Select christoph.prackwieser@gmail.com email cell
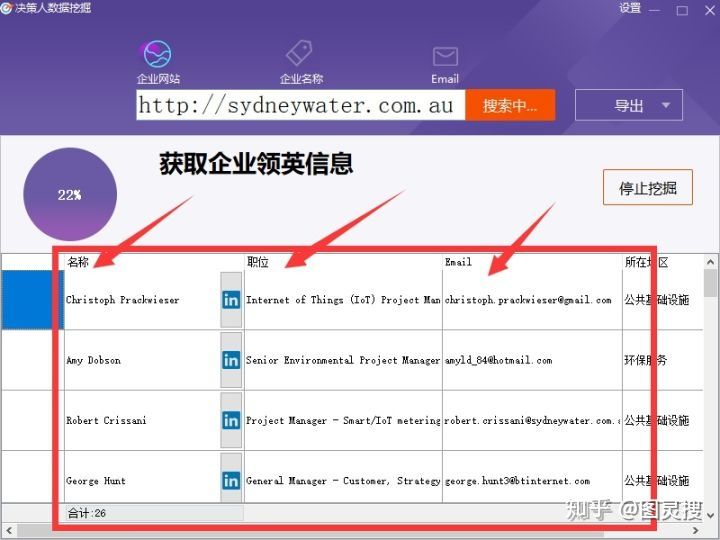 530,300
